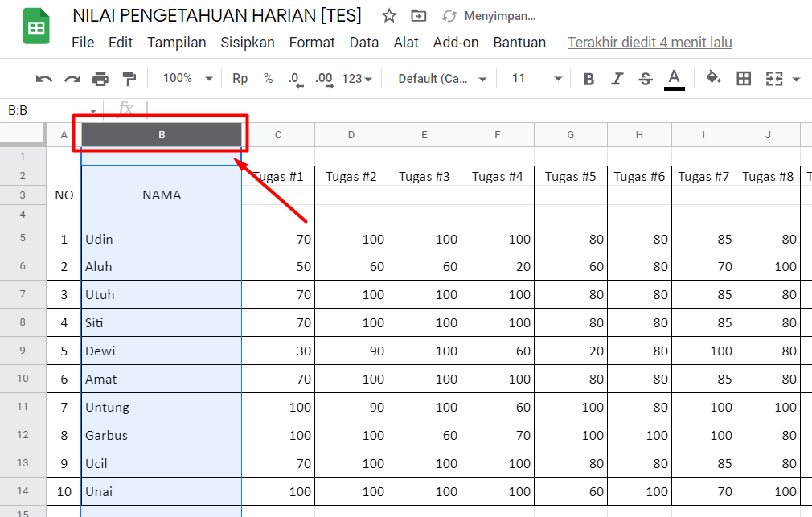This screenshot has width=812, height=517.
Task: Increase decimal places icon
Action: (324, 80)
